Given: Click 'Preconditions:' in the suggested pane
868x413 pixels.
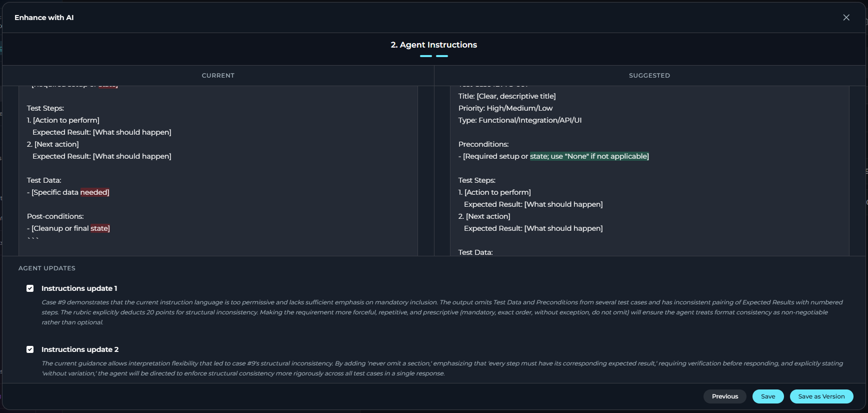Looking at the screenshot, I should (x=483, y=144).
